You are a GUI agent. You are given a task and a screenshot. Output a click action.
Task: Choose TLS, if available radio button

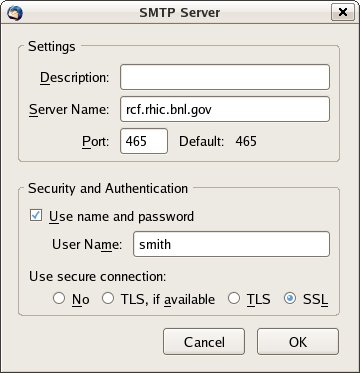[x=108, y=299]
